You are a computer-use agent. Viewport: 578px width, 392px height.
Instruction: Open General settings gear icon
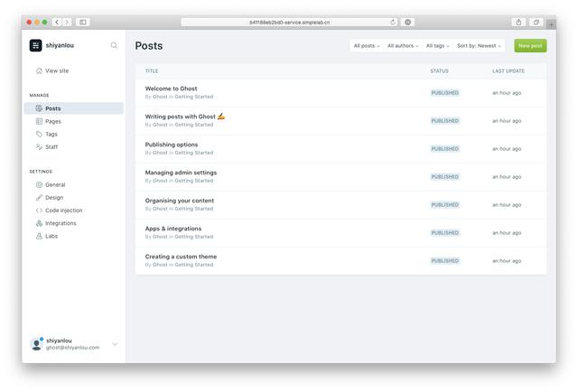(x=39, y=184)
